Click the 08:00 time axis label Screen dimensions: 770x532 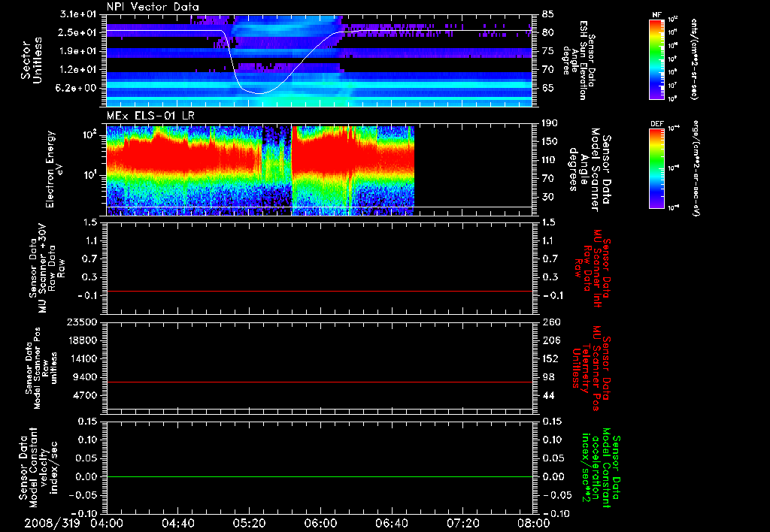535,523
